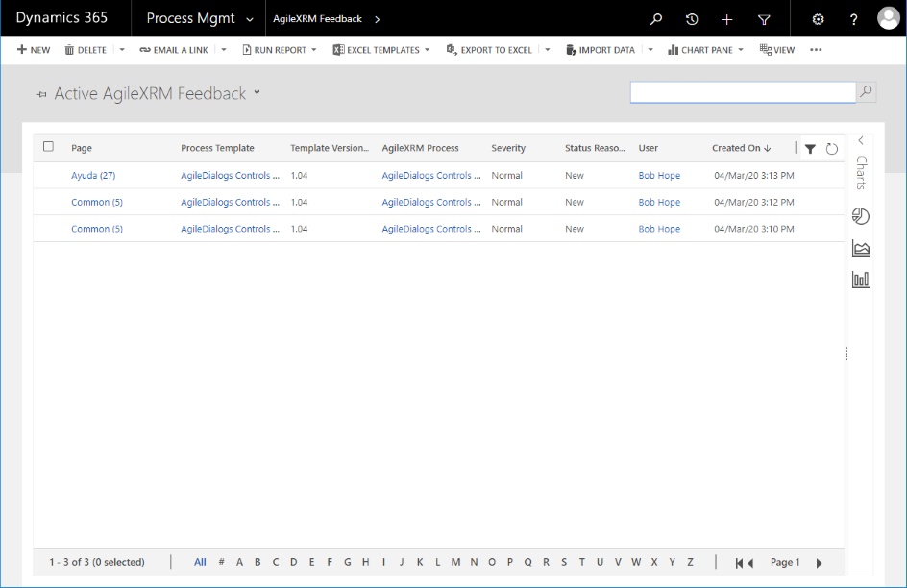Refresh the grid list

coord(832,149)
